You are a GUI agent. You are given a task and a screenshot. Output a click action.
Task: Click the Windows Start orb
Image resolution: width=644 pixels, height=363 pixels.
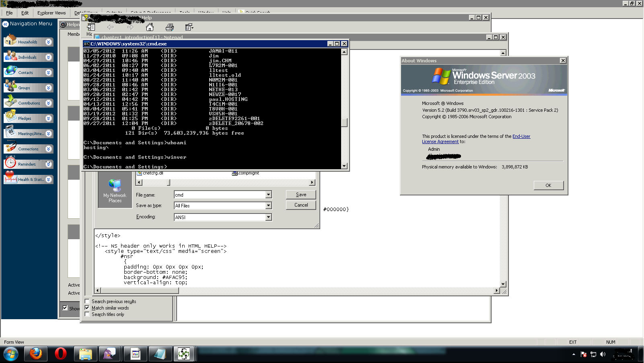11,354
